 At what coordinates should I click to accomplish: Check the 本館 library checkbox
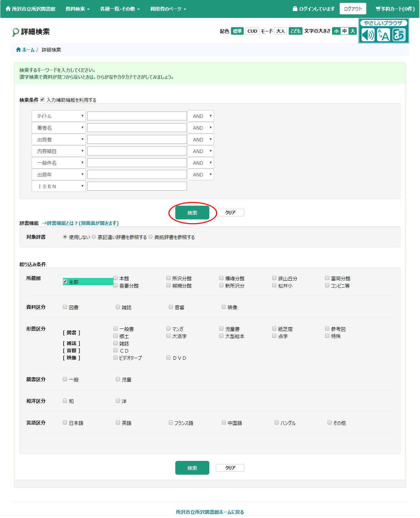116,278
